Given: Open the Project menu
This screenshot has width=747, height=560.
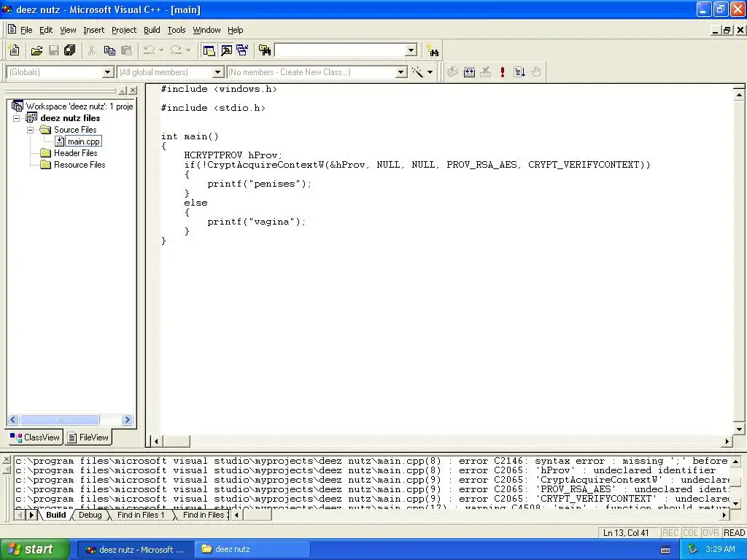Looking at the screenshot, I should pos(124,30).
